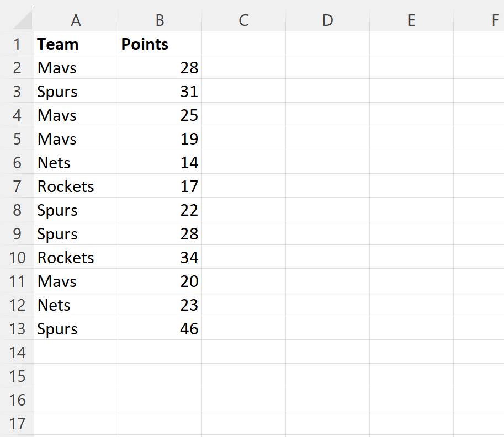Select the cell containing 31
This screenshot has height=437, width=504.
160,92
